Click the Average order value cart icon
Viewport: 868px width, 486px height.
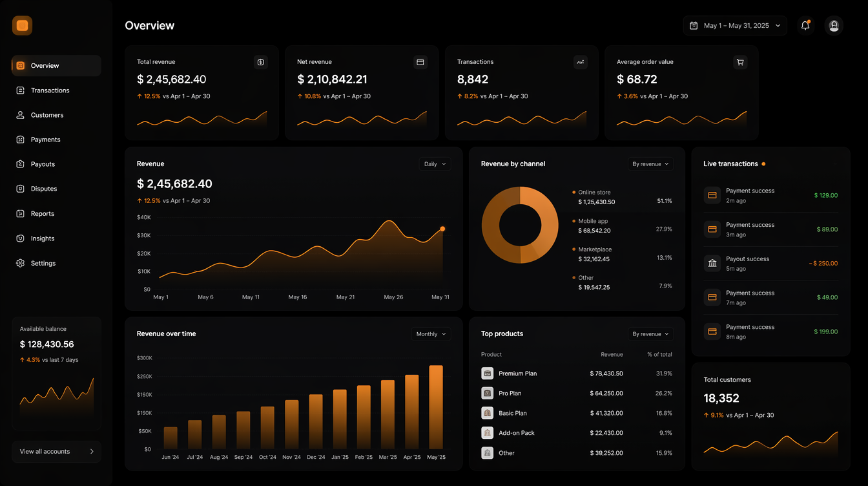point(740,62)
